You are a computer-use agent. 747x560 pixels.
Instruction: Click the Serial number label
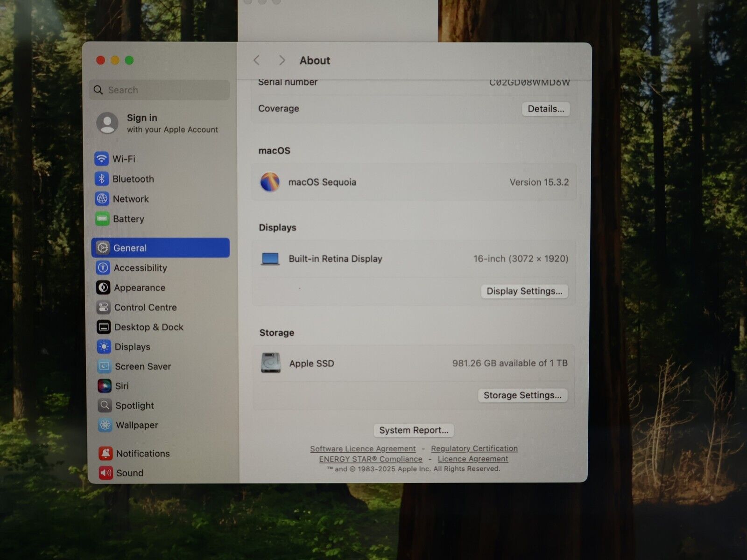pos(288,82)
